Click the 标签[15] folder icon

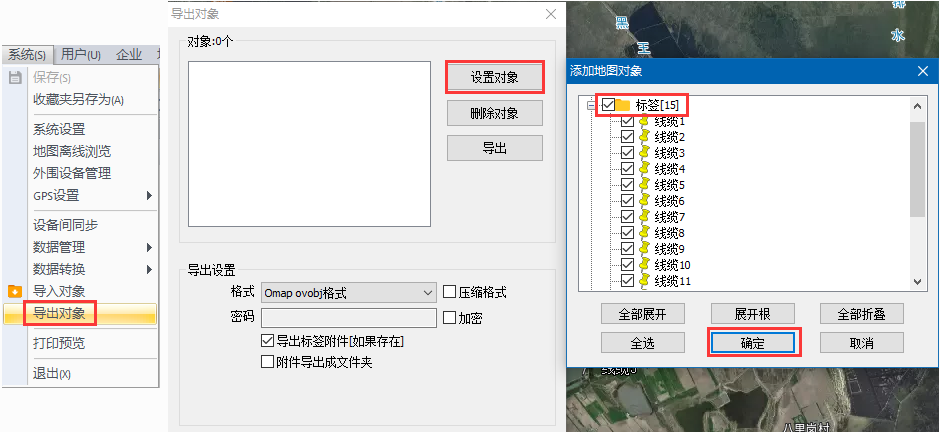click(622, 105)
